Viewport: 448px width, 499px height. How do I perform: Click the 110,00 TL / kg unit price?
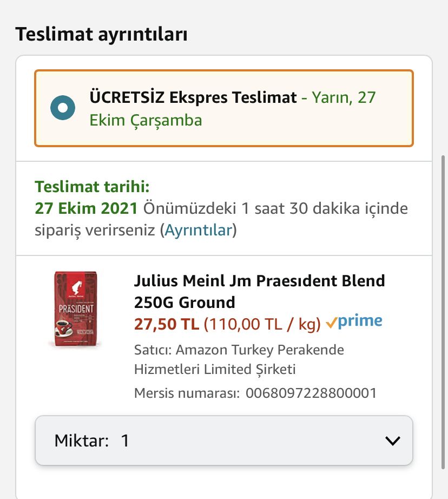tap(262, 324)
